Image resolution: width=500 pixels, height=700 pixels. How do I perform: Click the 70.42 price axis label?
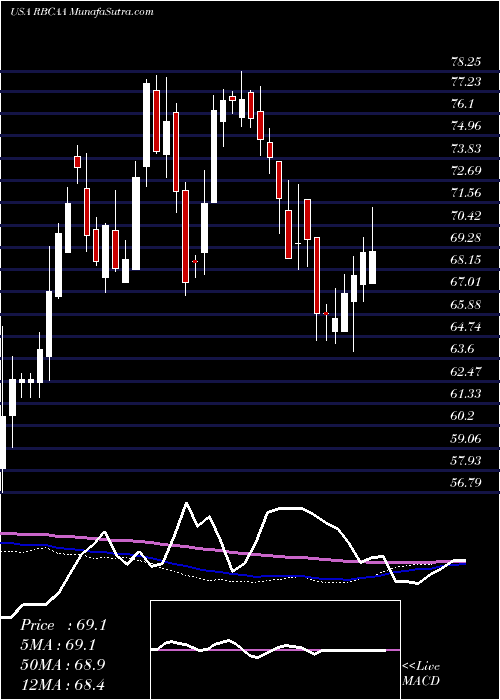click(x=467, y=216)
